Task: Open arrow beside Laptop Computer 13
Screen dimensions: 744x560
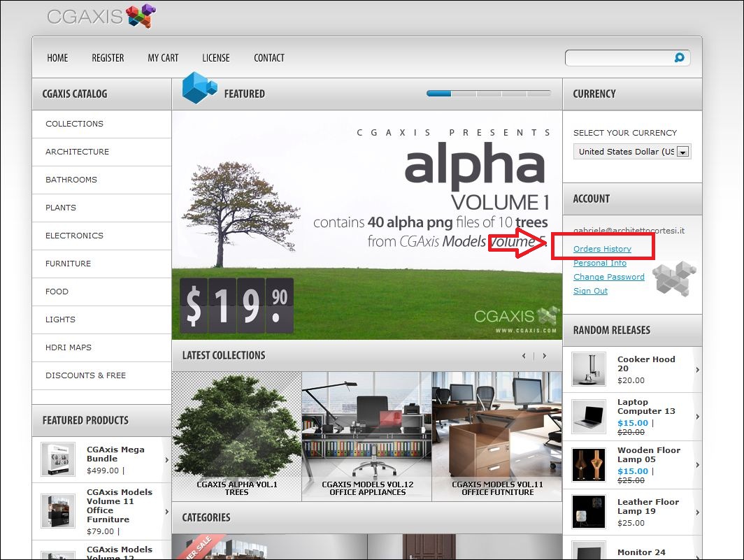Action: (x=698, y=417)
